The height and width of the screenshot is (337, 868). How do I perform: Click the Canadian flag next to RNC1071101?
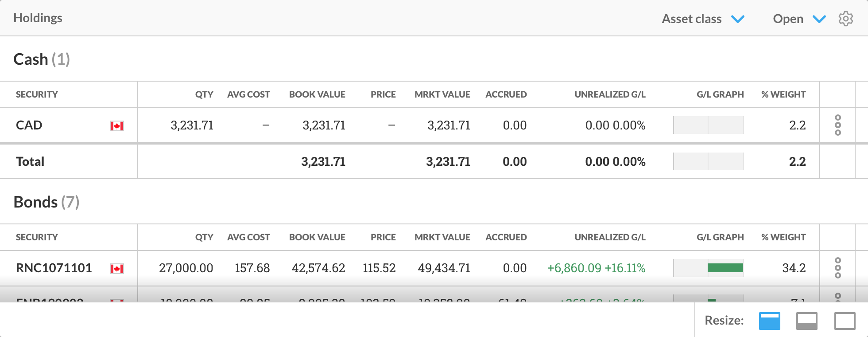(117, 269)
